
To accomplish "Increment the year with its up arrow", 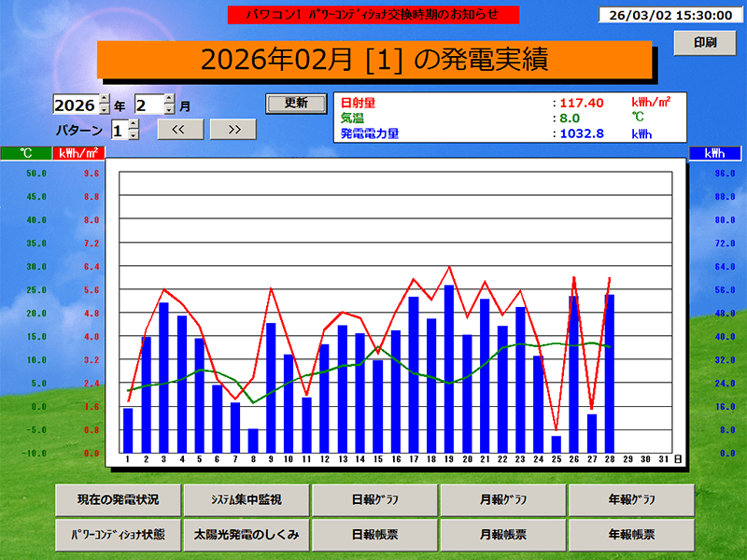I will point(103,99).
